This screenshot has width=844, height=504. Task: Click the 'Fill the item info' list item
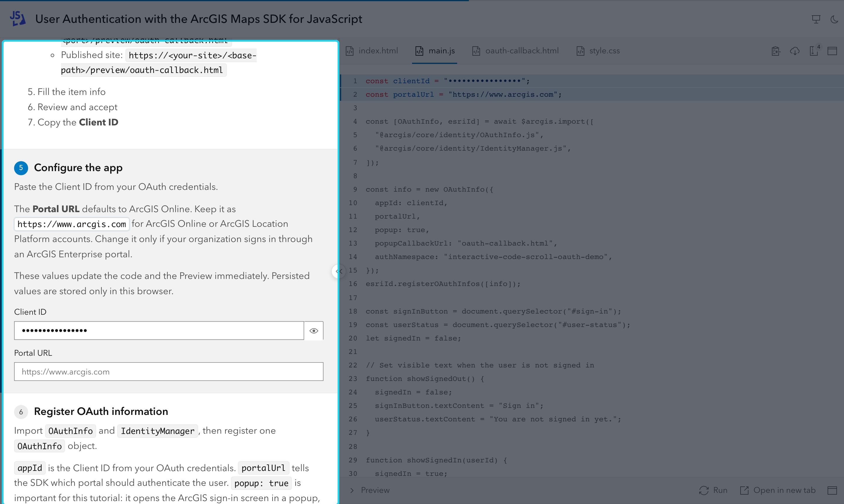[x=71, y=92]
